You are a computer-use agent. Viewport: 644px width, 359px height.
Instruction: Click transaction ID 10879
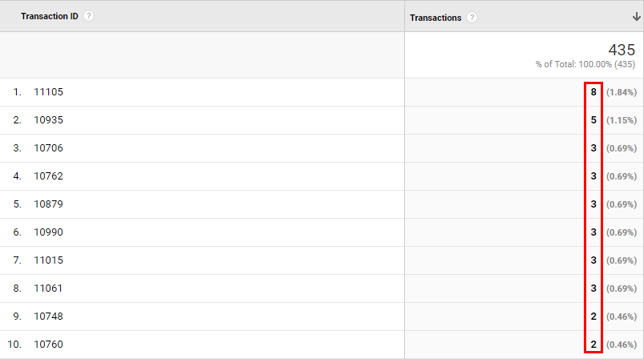click(x=48, y=204)
